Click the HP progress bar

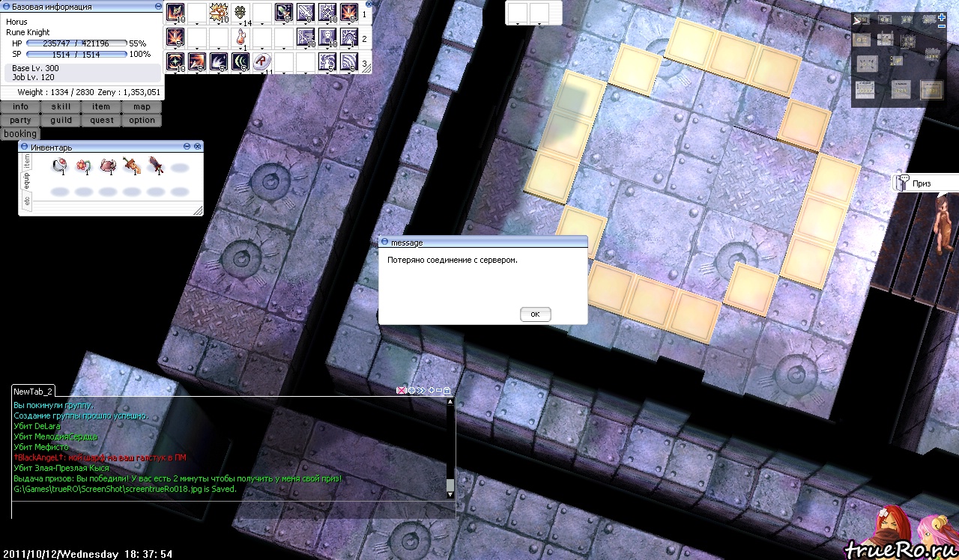77,43
